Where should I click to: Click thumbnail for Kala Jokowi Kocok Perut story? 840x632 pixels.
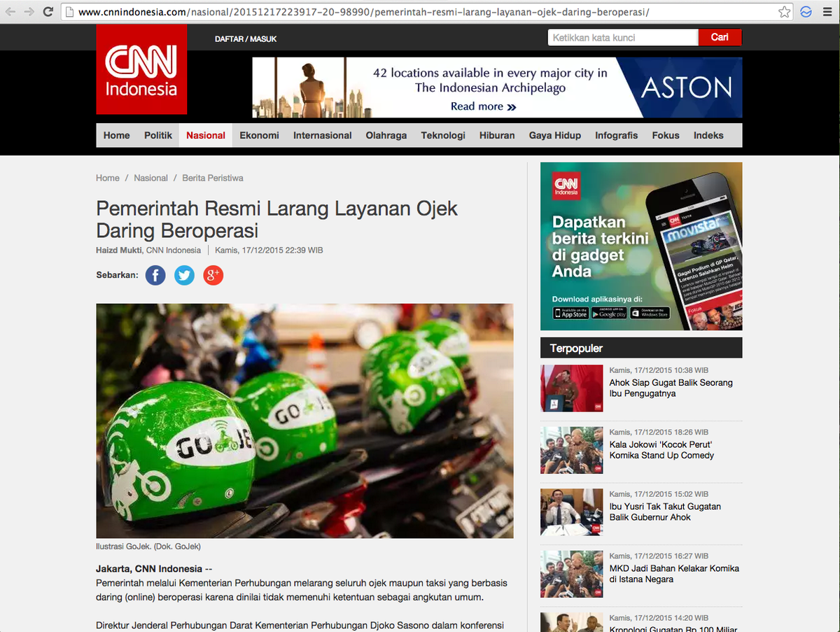pos(571,450)
